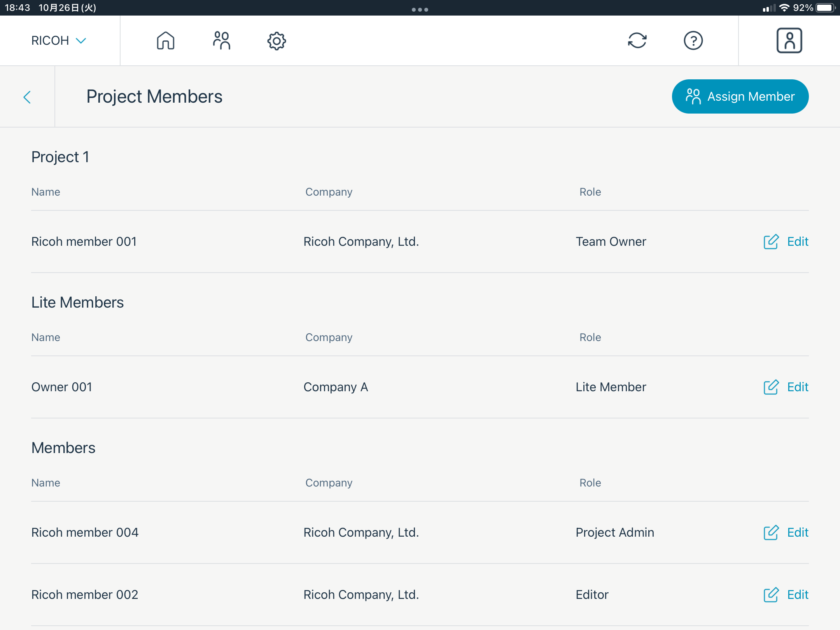
Task: Sort by the Name column header
Action: tap(45, 192)
